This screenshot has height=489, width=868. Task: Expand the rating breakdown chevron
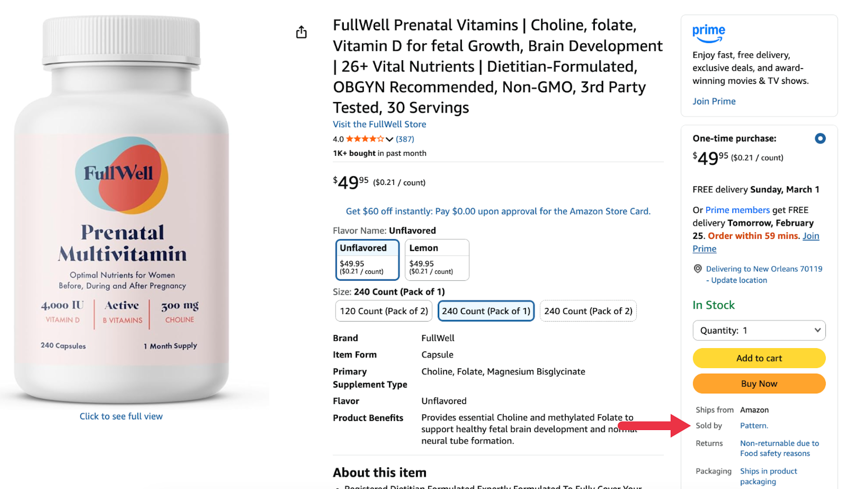tap(389, 139)
